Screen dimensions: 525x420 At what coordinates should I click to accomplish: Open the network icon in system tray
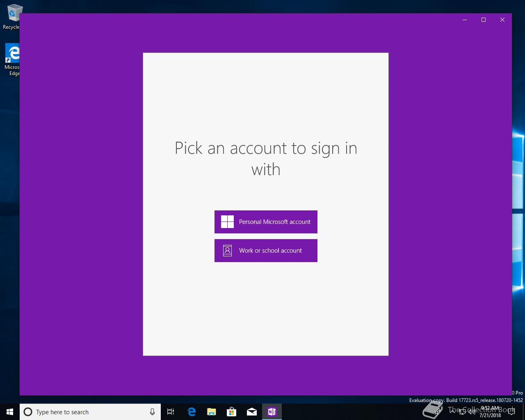[x=462, y=412]
